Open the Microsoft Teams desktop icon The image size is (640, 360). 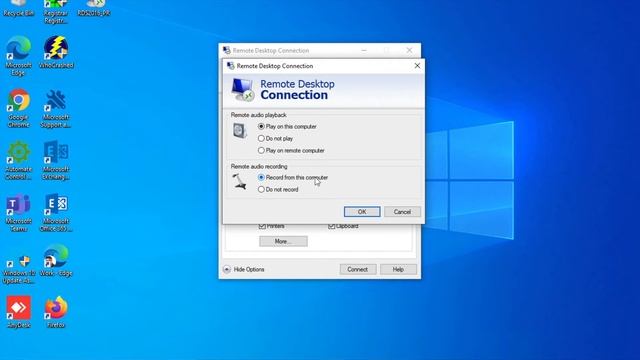pyautogui.click(x=18, y=212)
